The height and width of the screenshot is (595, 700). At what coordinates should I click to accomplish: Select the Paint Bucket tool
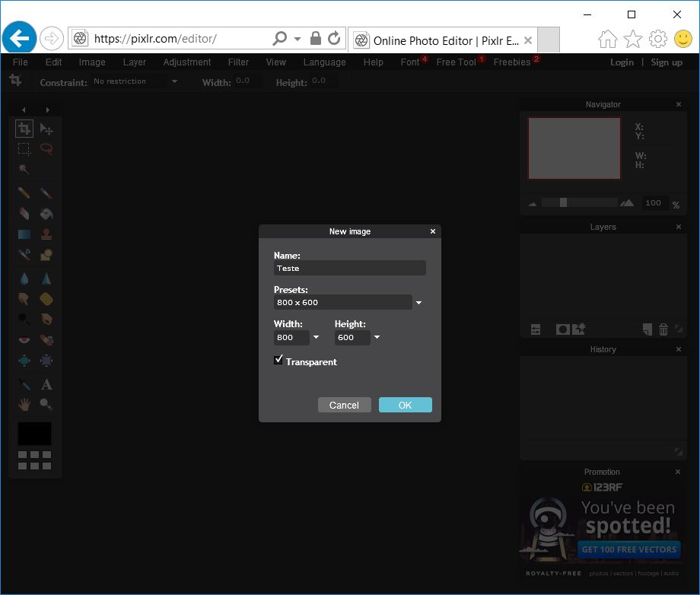pyautogui.click(x=46, y=214)
